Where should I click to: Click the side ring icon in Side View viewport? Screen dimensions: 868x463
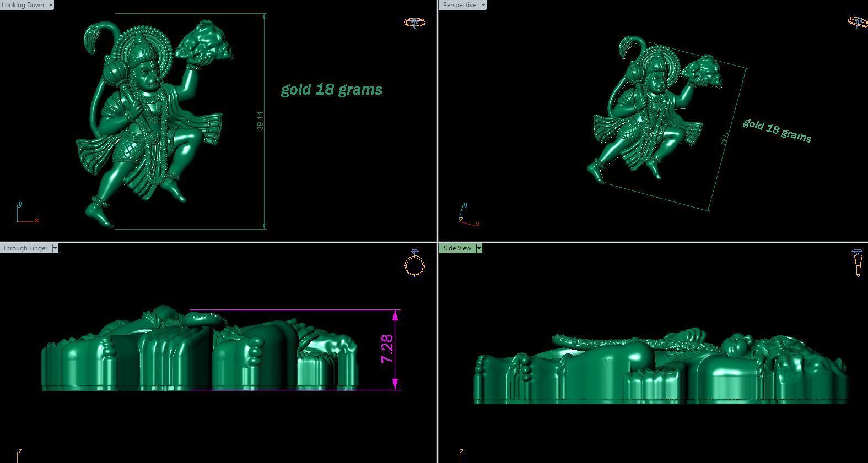click(858, 263)
